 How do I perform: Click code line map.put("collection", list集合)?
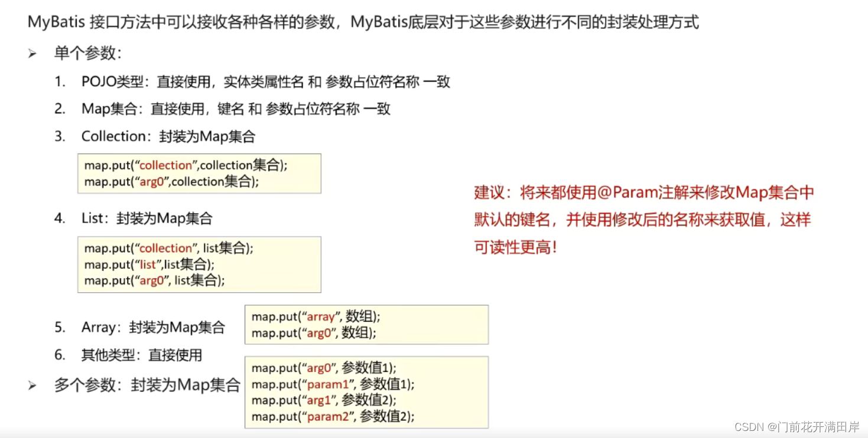point(169,248)
